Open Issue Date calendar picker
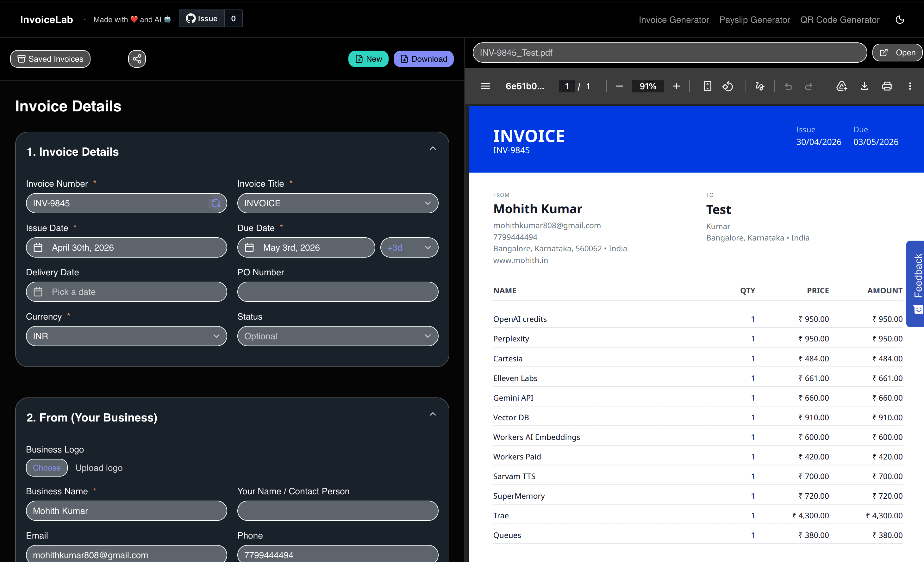924x562 pixels. (x=126, y=247)
